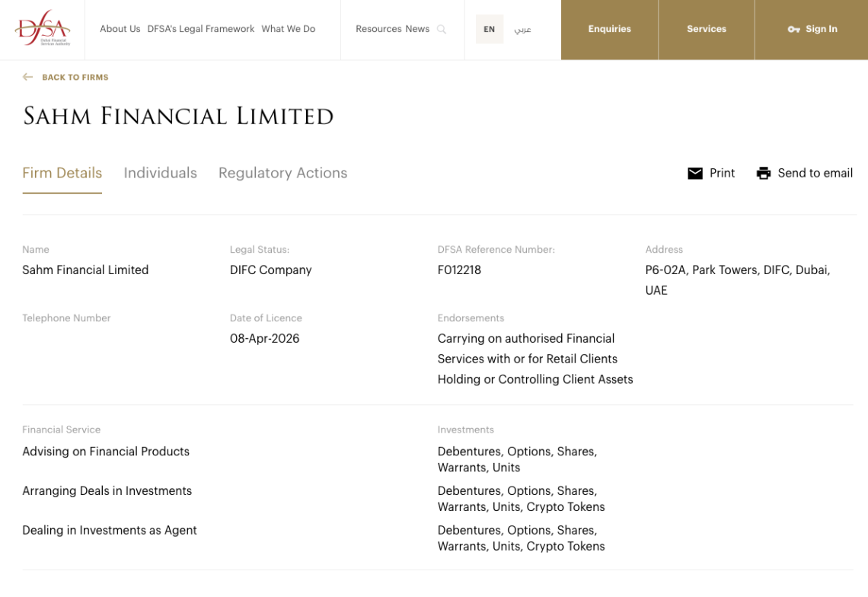The height and width of the screenshot is (597, 868).
Task: Click the printer icon beside Send to email
Action: click(x=762, y=173)
